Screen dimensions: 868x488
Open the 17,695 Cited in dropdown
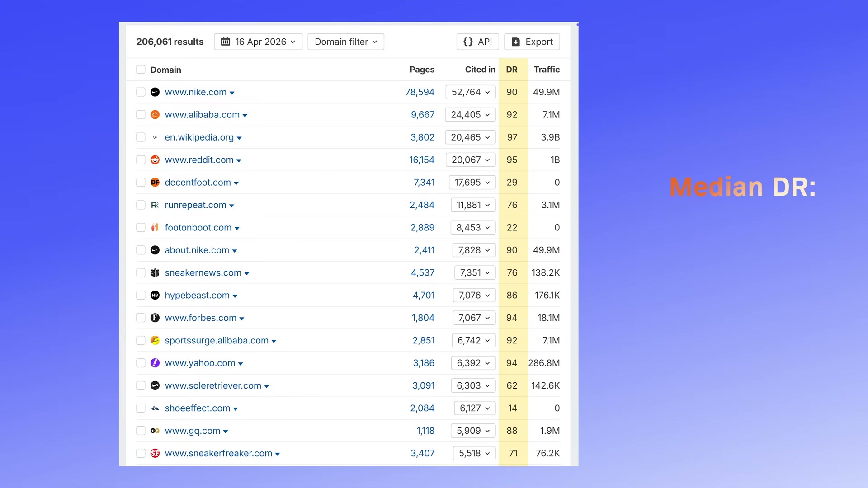tap(472, 183)
